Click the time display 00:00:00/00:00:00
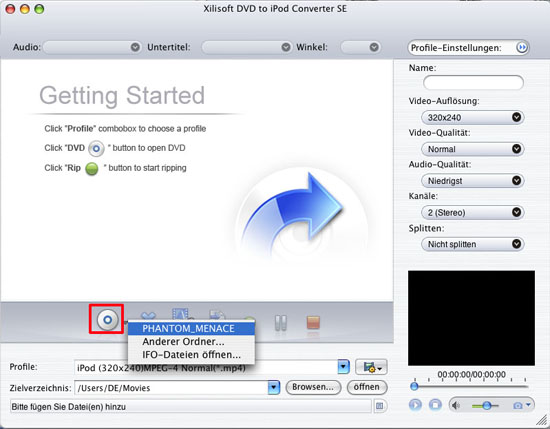Image resolution: width=550 pixels, height=429 pixels. 471,374
